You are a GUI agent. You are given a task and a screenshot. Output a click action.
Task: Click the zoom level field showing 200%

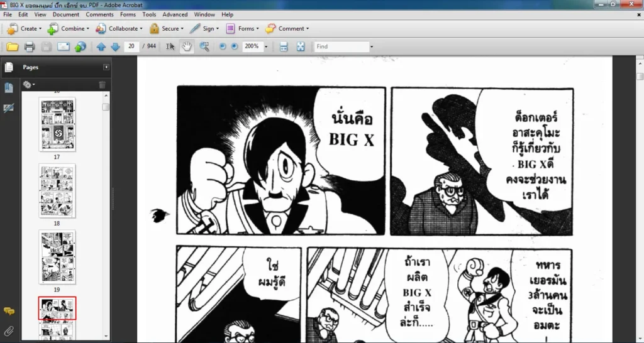tap(252, 46)
